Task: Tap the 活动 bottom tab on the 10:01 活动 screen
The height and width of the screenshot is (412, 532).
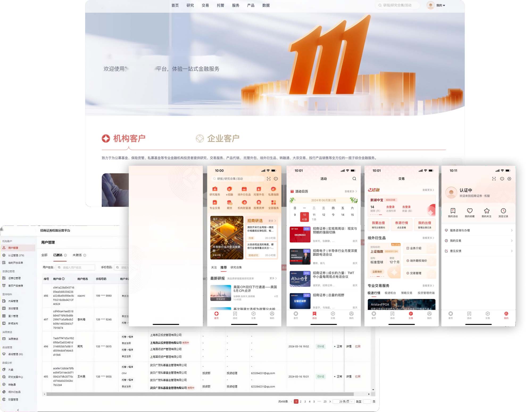Action: (314, 315)
